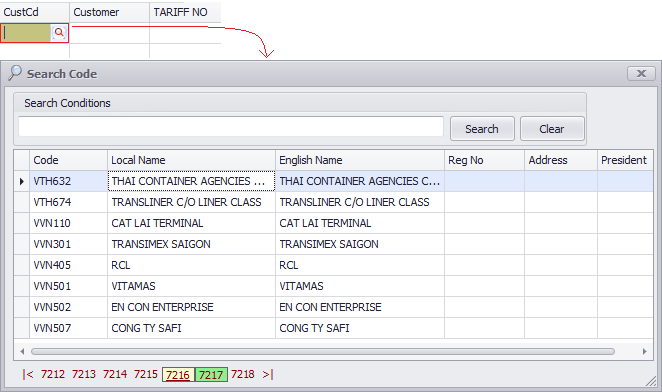Click the horizontal scrollbar left arrow

point(22,351)
